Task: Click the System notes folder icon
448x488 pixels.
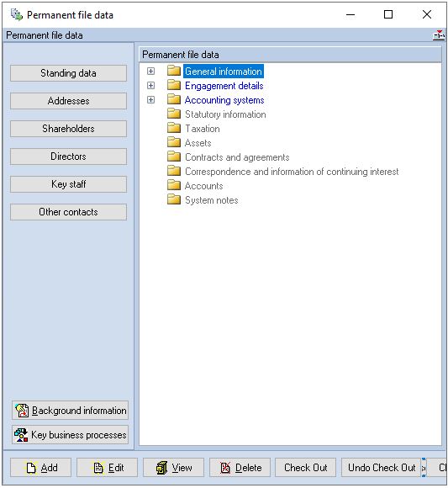Action: pos(174,199)
